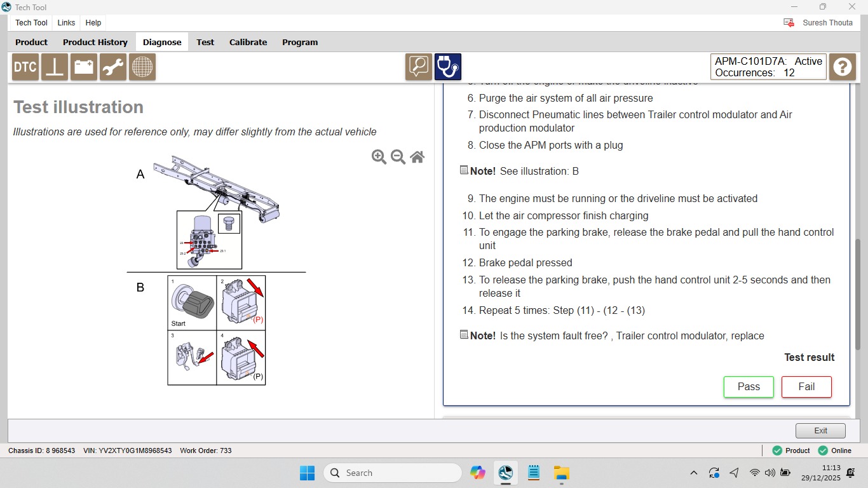This screenshot has height=488, width=868.
Task: Reset illustration view with home icon
Action: pos(417,157)
